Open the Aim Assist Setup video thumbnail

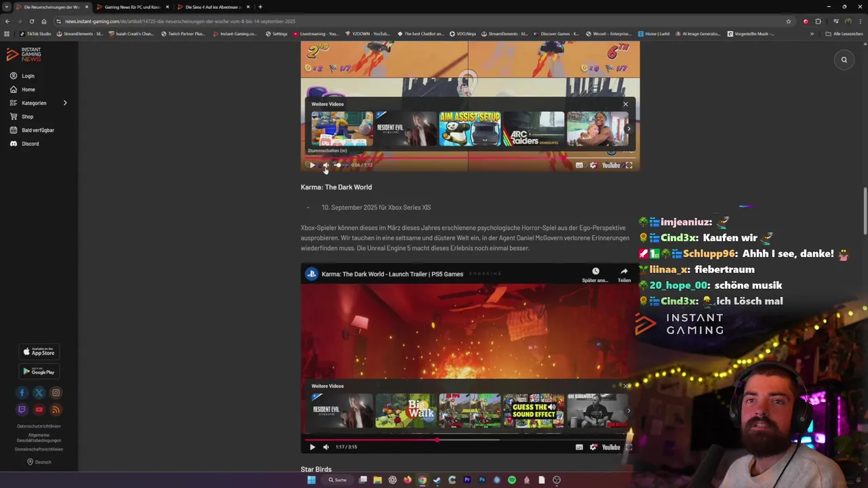coord(470,129)
